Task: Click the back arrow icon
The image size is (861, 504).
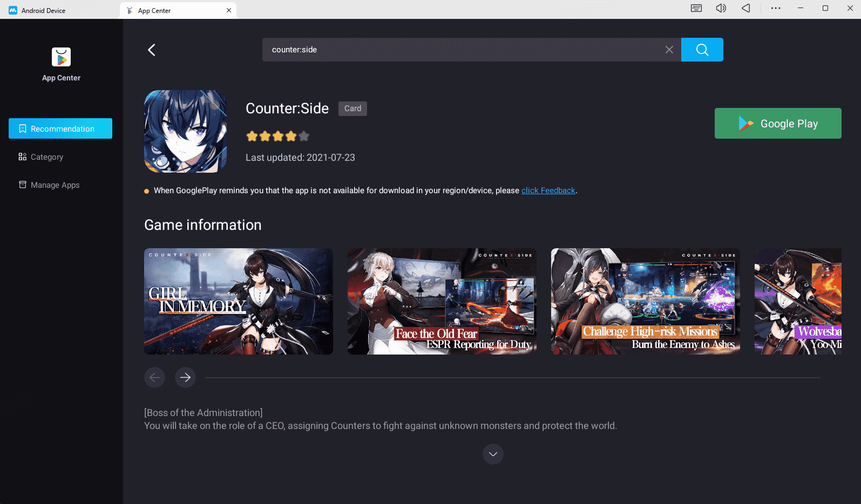Action: click(x=152, y=50)
